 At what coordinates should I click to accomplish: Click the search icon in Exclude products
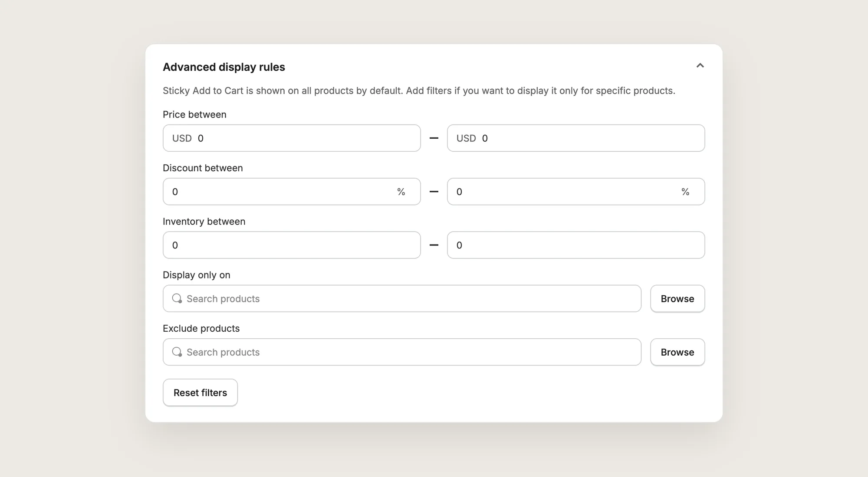coord(177,352)
